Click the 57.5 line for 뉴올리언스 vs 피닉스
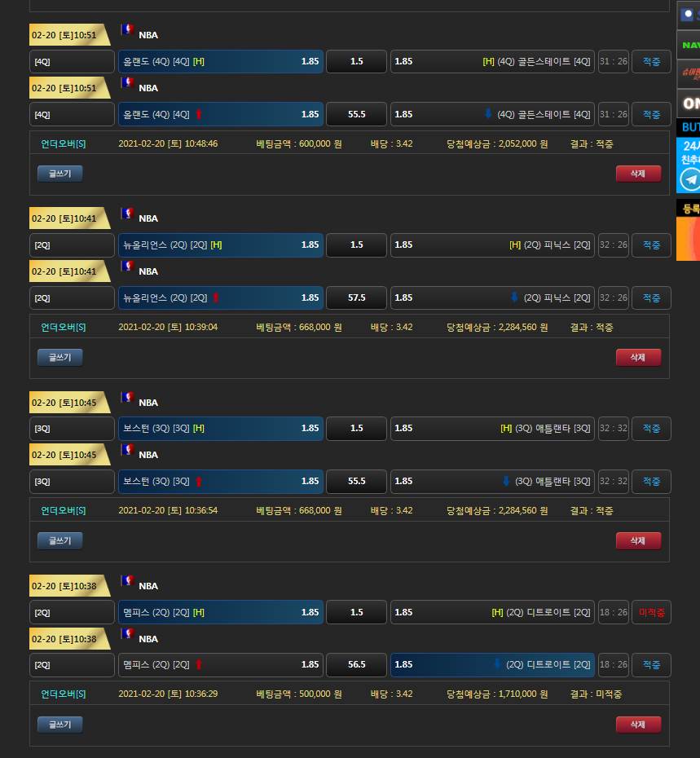Screen dimensions: 700x758 356,298
